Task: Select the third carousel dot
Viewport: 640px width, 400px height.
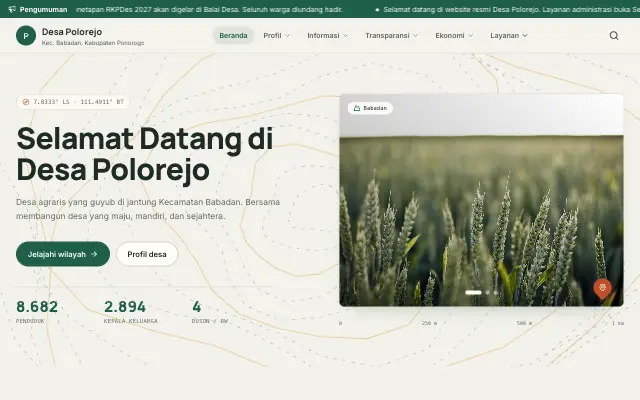Action: tap(496, 292)
